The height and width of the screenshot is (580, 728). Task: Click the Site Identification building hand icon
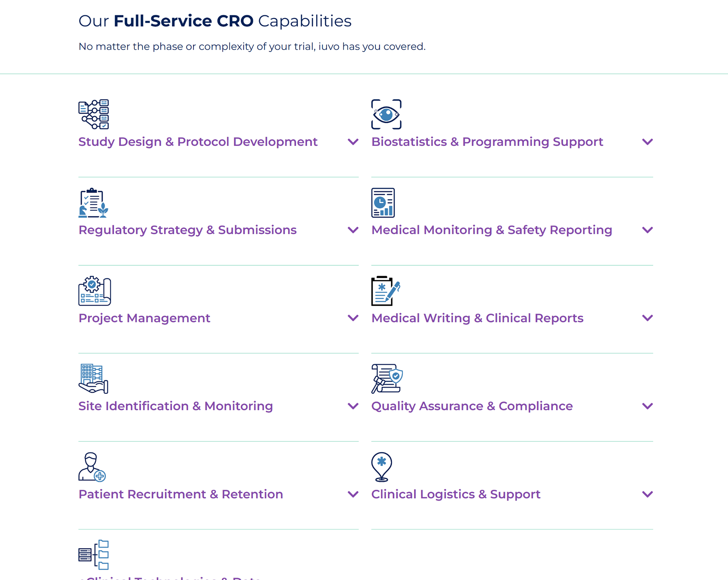(93, 379)
